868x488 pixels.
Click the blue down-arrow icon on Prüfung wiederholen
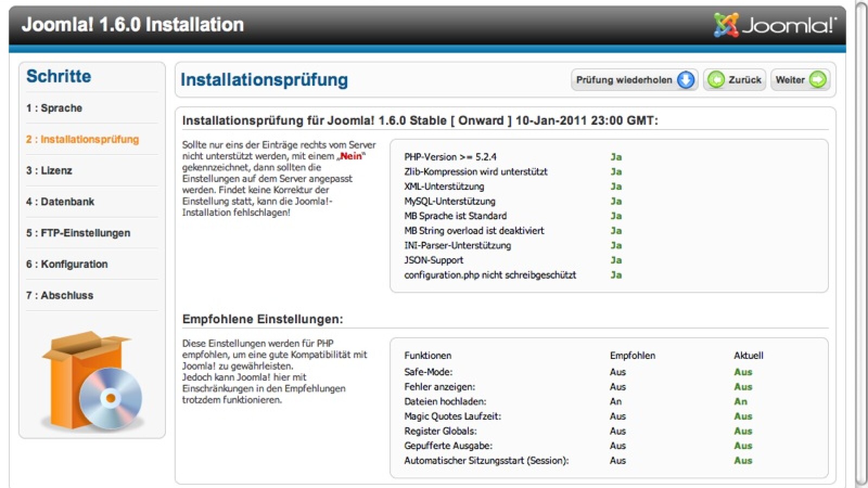[686, 80]
